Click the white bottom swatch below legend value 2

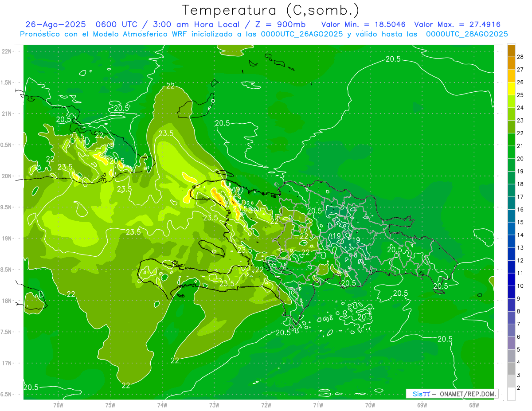pyautogui.click(x=511, y=394)
